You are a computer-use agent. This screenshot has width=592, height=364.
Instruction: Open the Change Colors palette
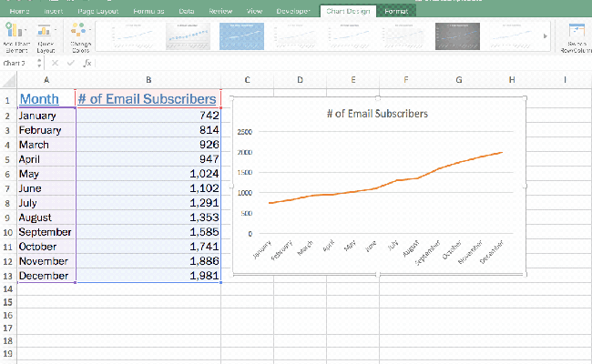click(x=80, y=37)
